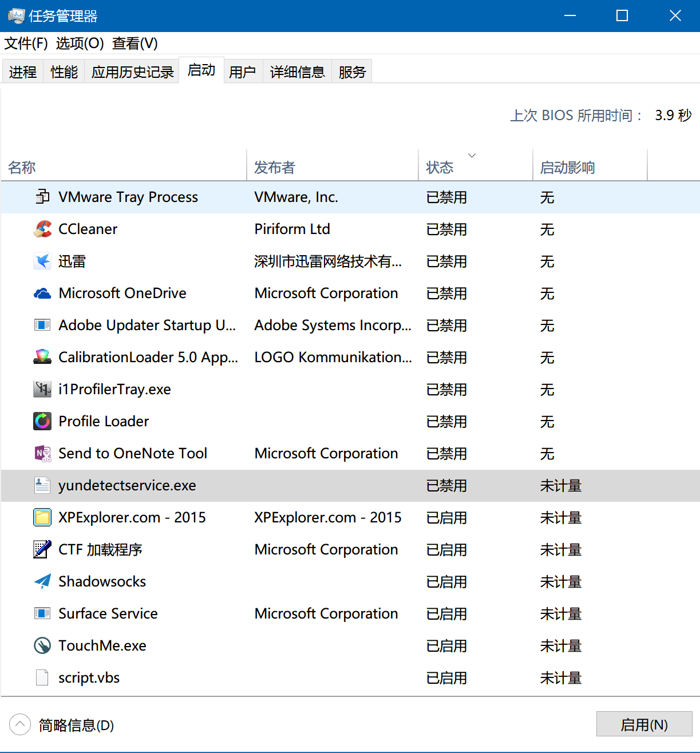
Task: Click the 深圳市迅雷网络技术有... publisher cell
Action: tap(328, 261)
